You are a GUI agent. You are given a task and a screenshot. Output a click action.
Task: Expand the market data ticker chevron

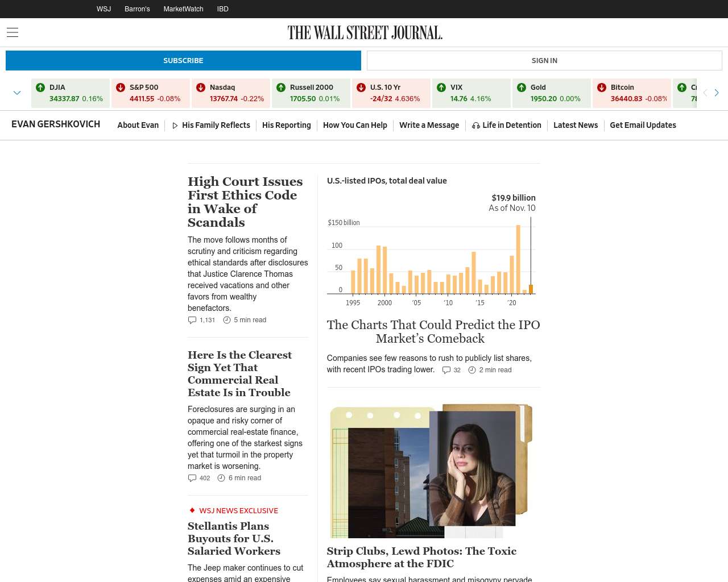click(17, 93)
